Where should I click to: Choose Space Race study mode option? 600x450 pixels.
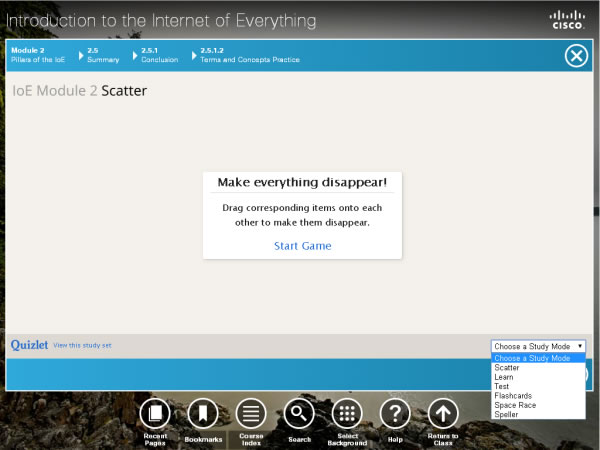515,405
